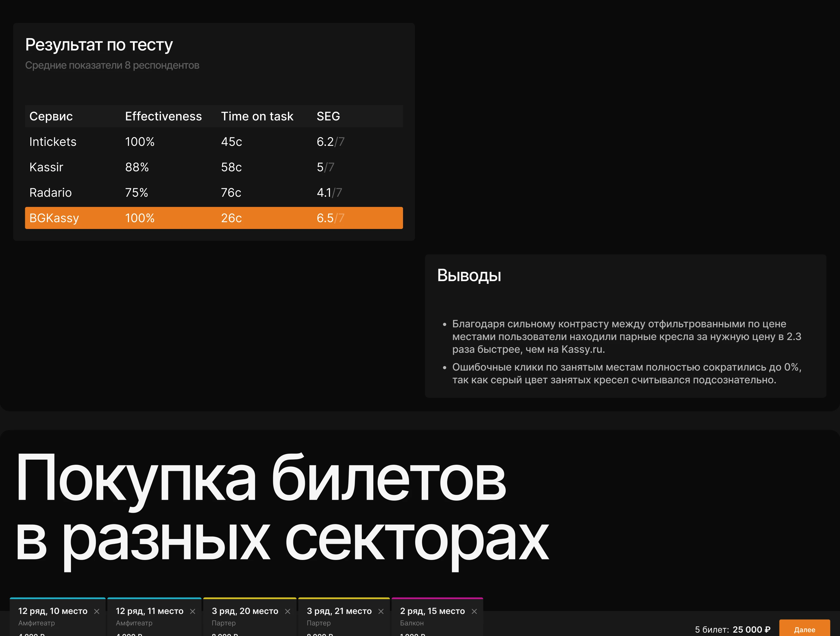Click the 4.1/7 SEG score
This screenshot has width=840, height=636.
click(x=329, y=192)
